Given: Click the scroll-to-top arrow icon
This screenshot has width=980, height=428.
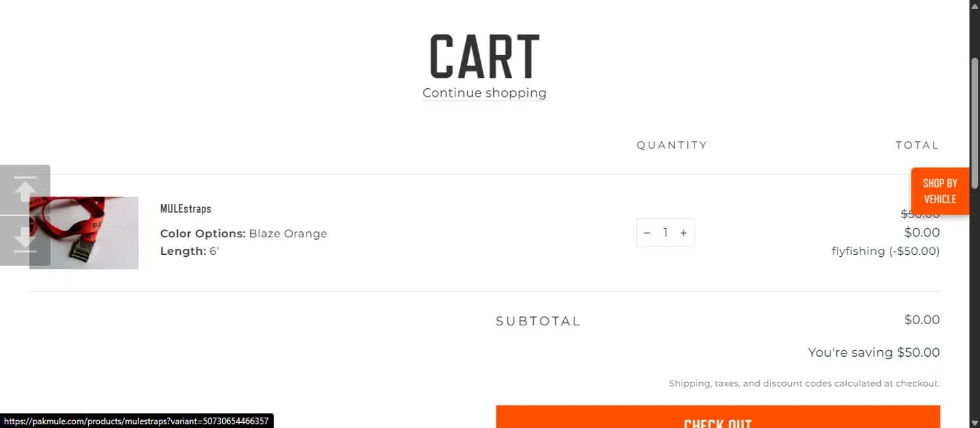Looking at the screenshot, I should point(25,189).
